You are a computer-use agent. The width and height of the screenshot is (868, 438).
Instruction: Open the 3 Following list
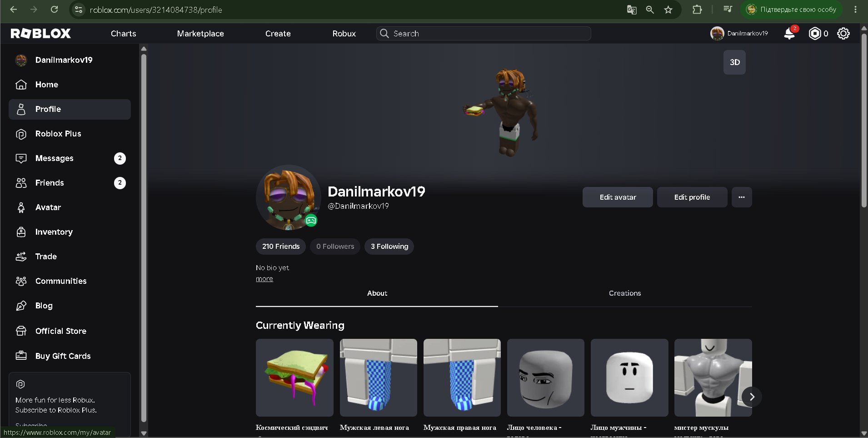tap(389, 247)
